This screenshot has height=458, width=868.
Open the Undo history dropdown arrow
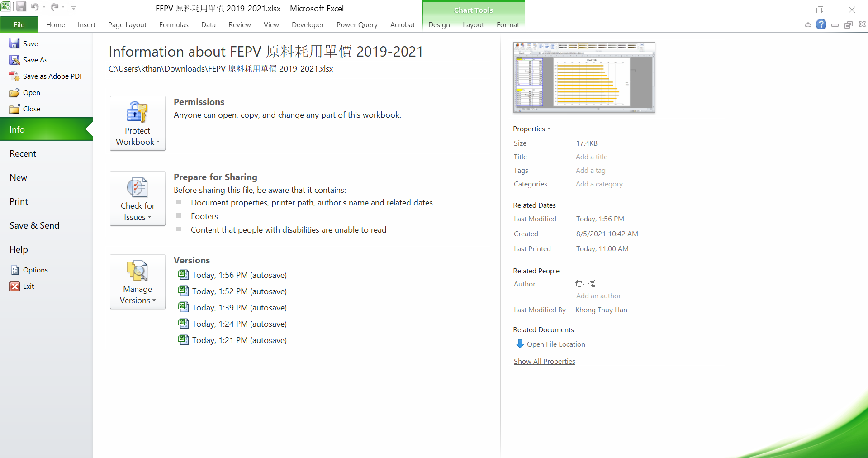click(x=44, y=7)
